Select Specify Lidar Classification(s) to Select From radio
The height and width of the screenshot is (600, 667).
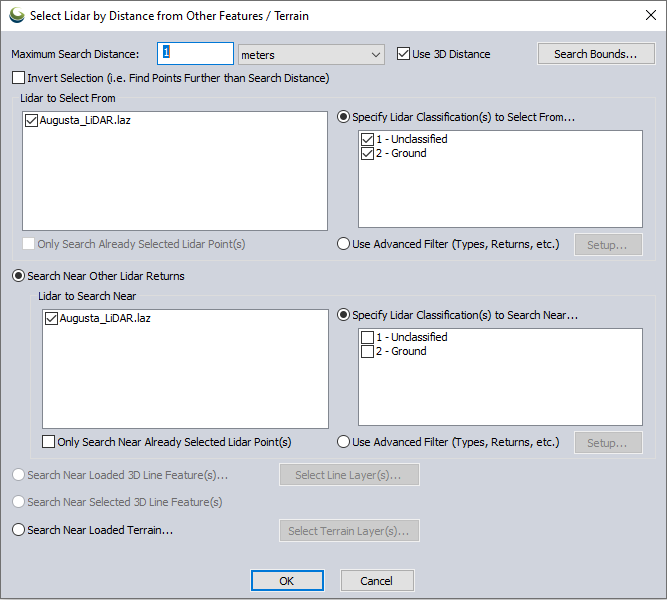point(344,117)
